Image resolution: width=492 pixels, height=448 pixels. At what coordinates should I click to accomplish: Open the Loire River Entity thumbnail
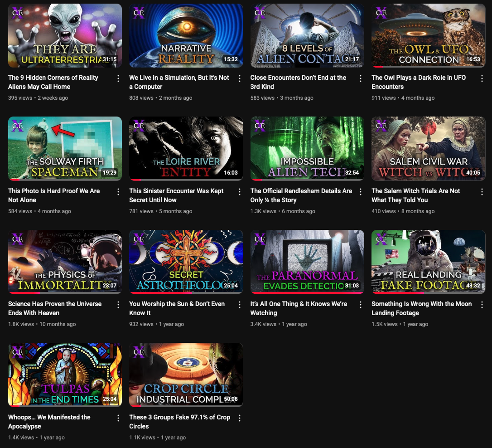[186, 148]
